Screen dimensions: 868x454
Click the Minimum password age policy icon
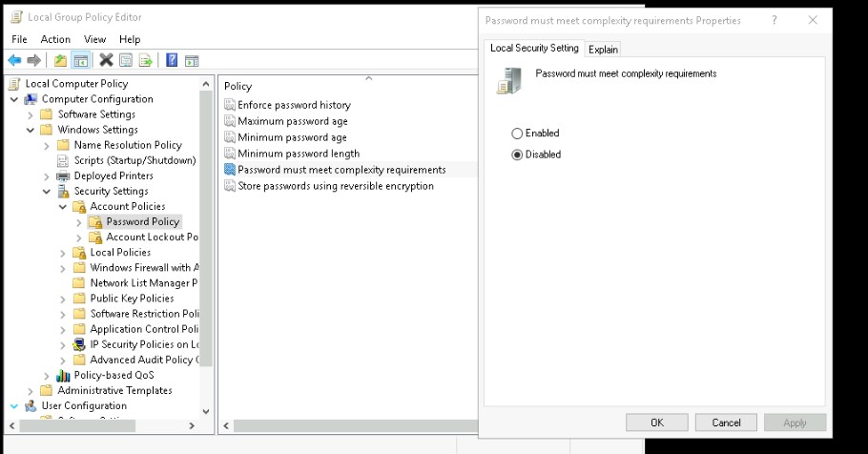tap(230, 136)
